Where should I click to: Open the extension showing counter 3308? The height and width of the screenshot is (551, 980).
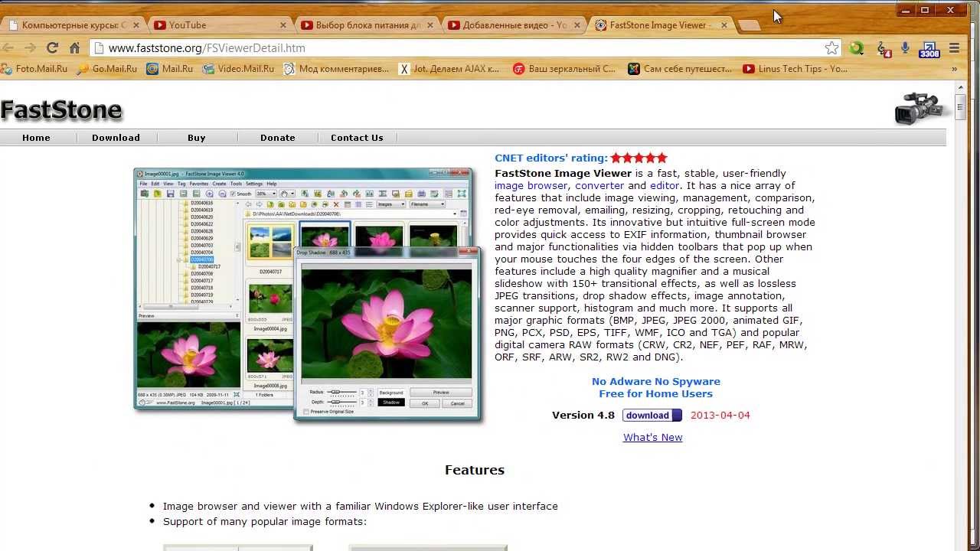pyautogui.click(x=929, y=49)
